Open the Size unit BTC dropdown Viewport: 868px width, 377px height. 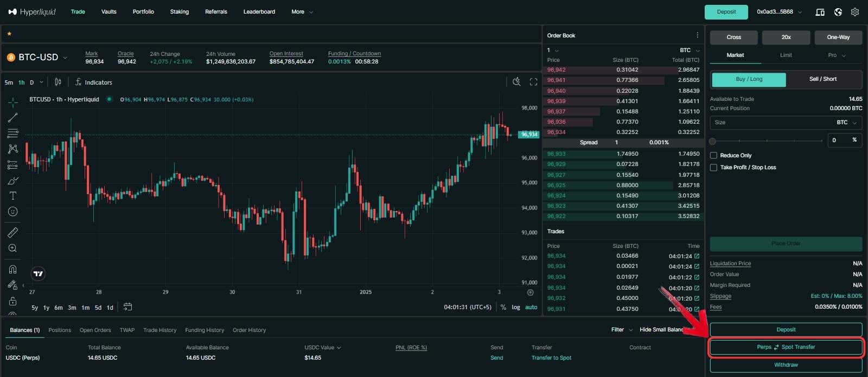tap(847, 123)
